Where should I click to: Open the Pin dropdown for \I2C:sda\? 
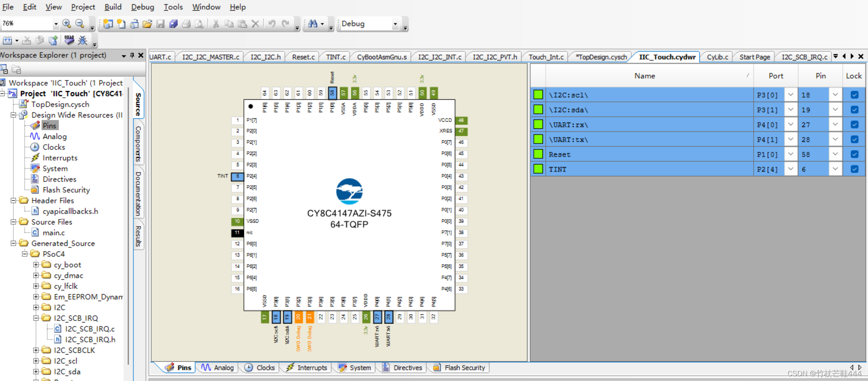click(x=836, y=109)
